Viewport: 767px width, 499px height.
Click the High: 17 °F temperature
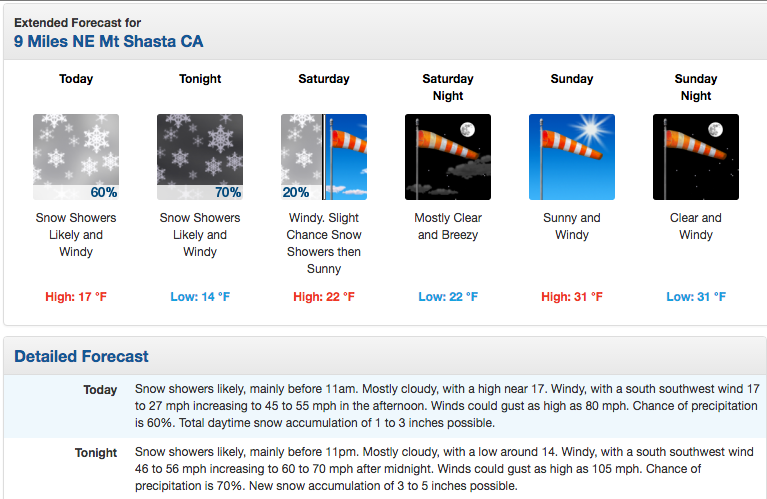pyautogui.click(x=76, y=296)
